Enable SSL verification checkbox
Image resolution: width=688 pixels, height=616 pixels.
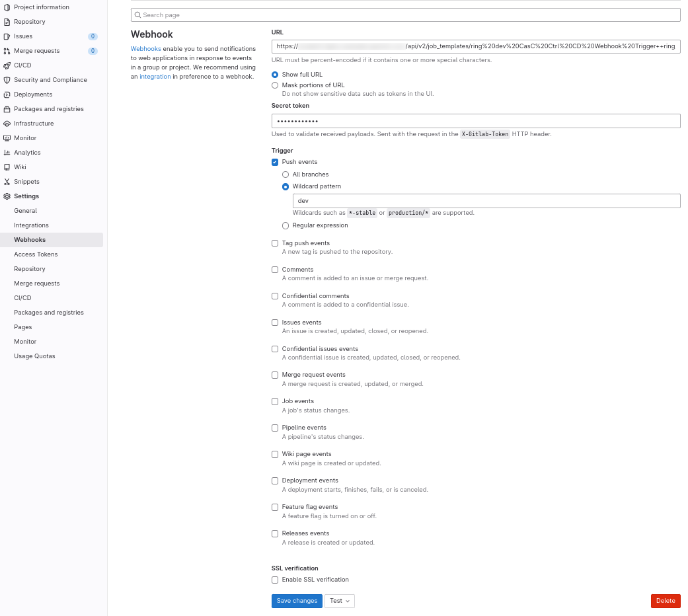point(275,580)
